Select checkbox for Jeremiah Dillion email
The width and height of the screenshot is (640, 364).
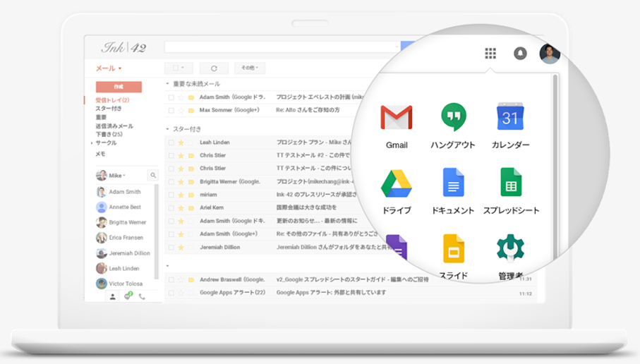[171, 248]
